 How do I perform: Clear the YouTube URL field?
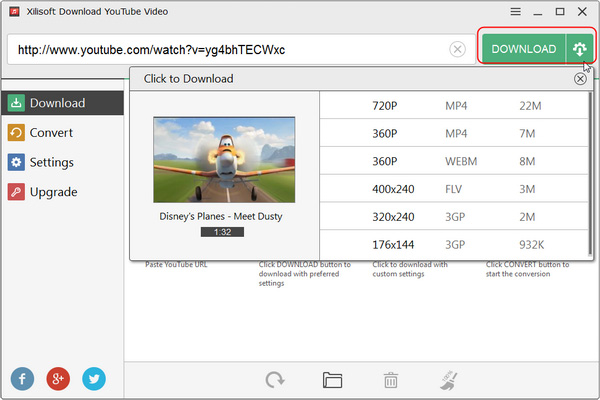pyautogui.click(x=457, y=49)
